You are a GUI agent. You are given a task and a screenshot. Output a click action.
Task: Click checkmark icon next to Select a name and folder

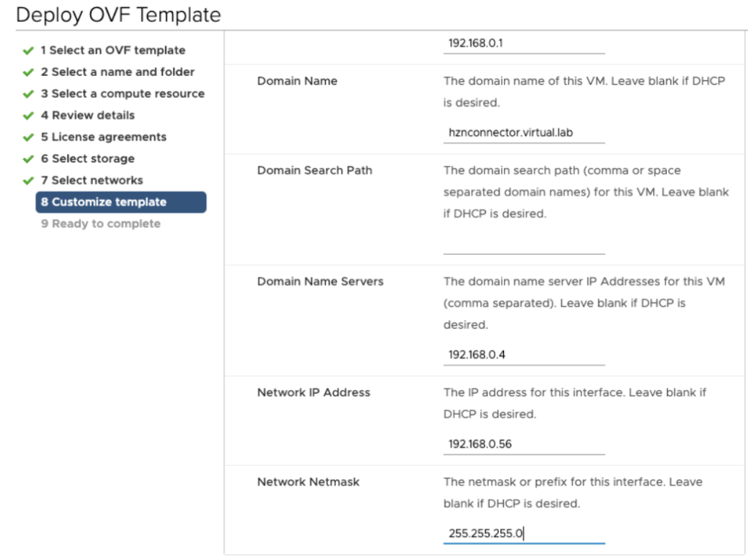coord(28,73)
